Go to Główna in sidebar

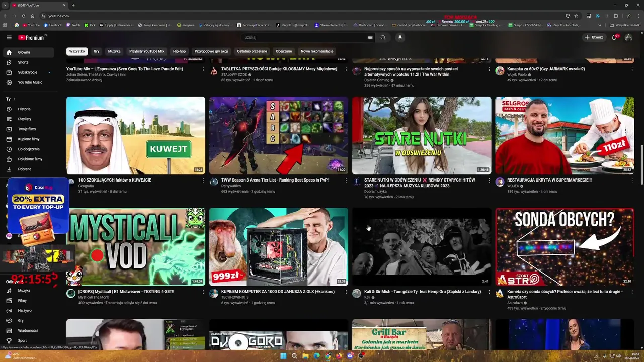point(28,52)
